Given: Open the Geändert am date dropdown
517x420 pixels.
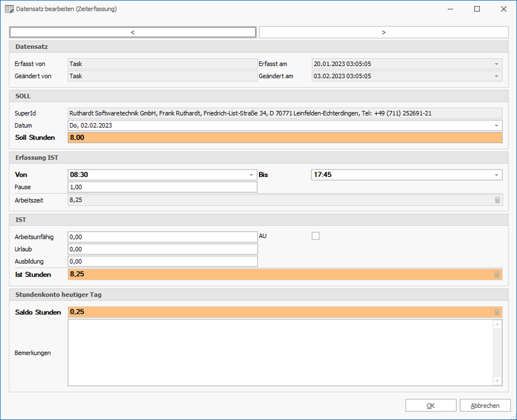Looking at the screenshot, I should coord(496,76).
